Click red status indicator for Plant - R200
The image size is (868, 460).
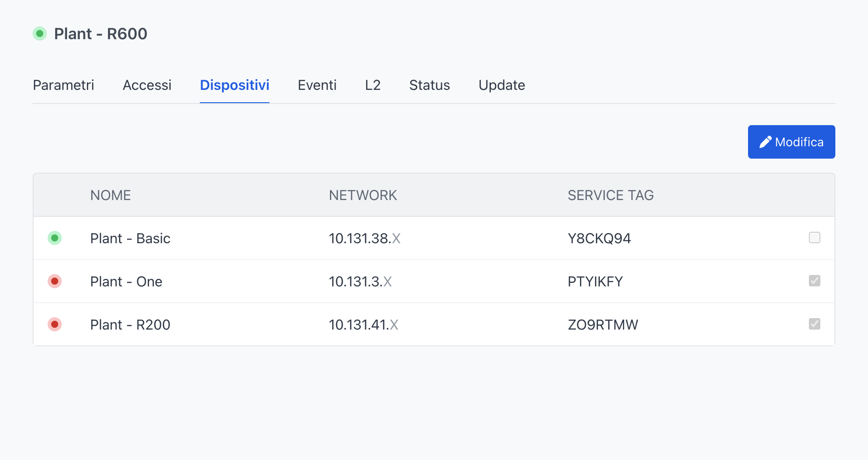point(55,324)
